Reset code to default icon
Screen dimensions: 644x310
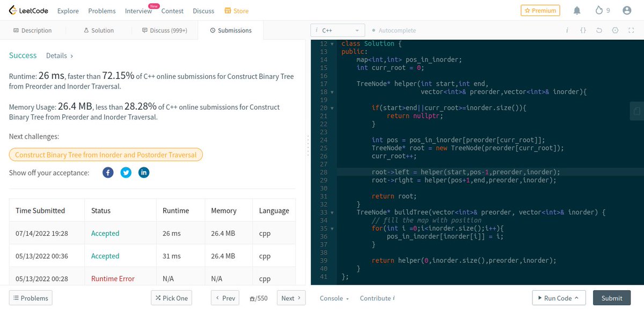(599, 31)
